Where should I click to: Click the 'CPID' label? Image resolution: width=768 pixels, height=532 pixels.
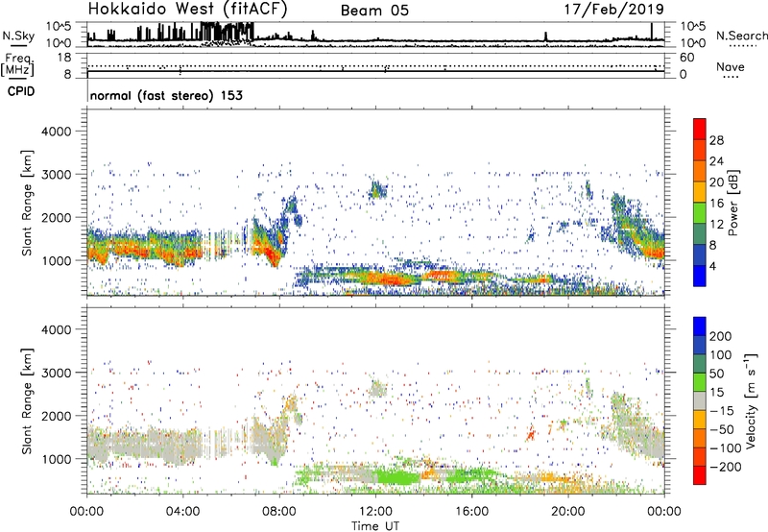click(x=21, y=91)
